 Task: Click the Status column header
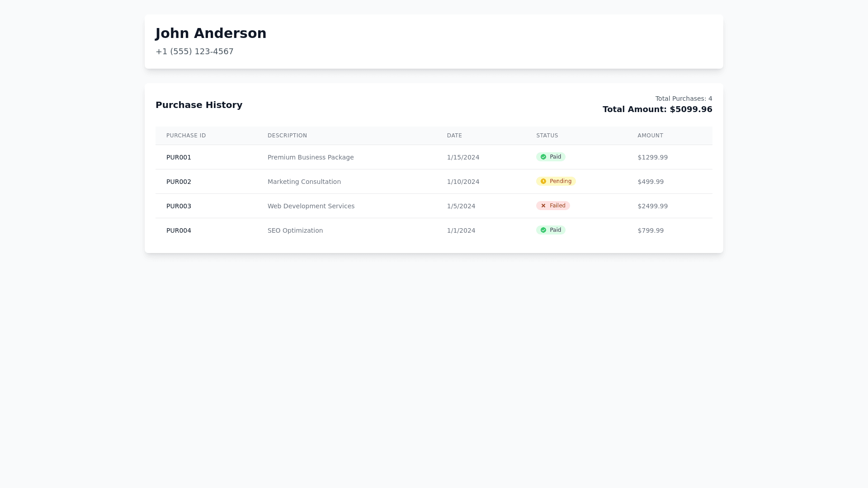point(547,136)
